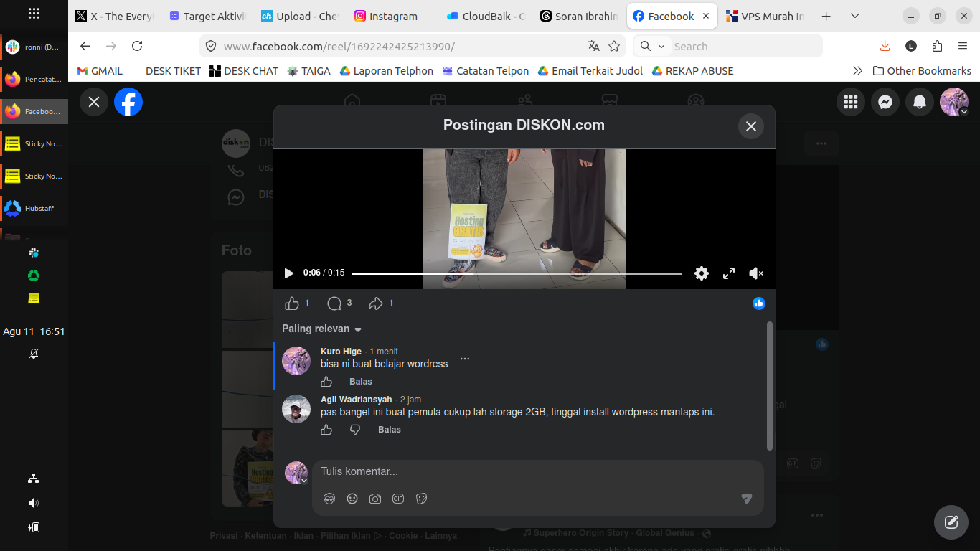Open the emoji picker for comment

tap(352, 499)
